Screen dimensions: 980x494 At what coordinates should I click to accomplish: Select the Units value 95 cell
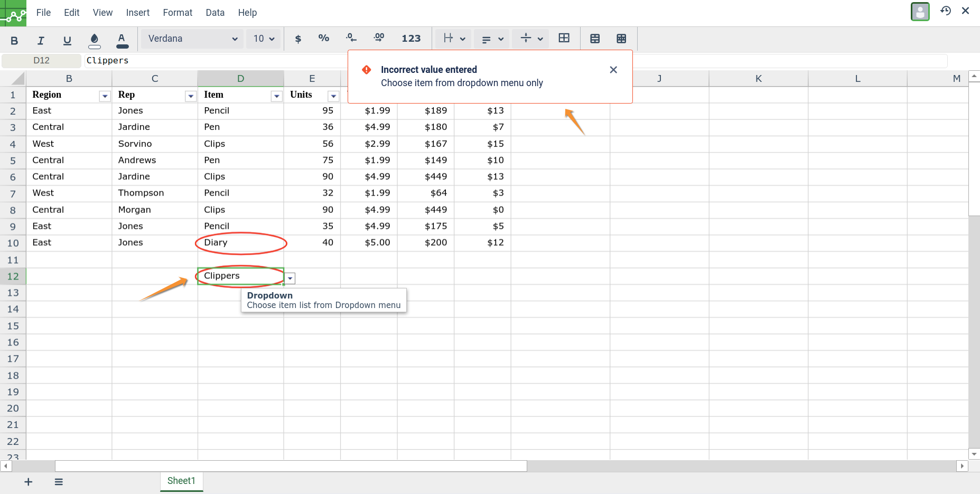(312, 111)
